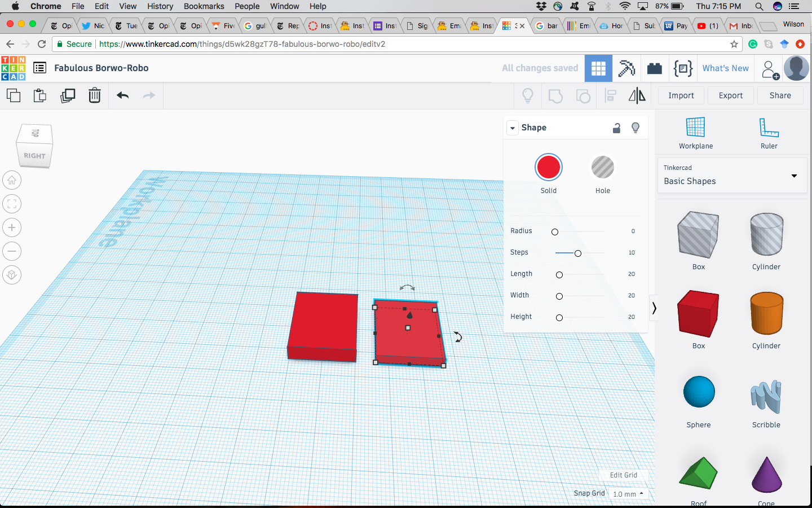Click the Width slider handle
This screenshot has width=812, height=508.
pyautogui.click(x=559, y=296)
